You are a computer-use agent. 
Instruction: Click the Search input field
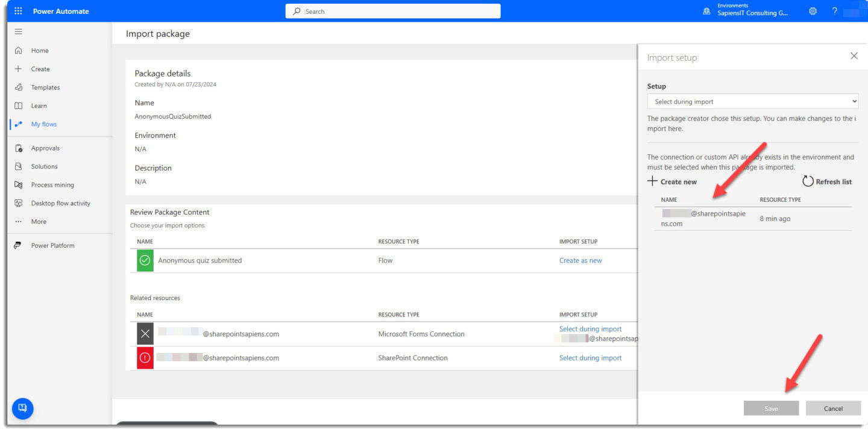[393, 11]
